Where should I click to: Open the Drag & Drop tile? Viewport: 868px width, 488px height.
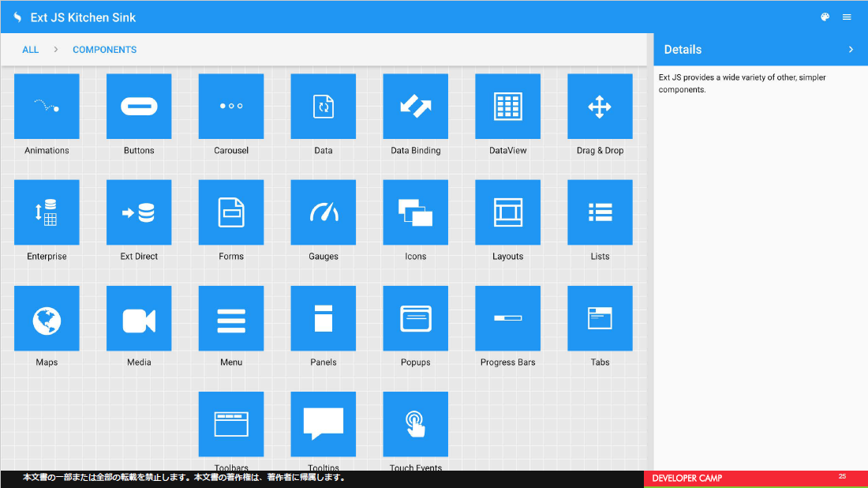click(600, 107)
